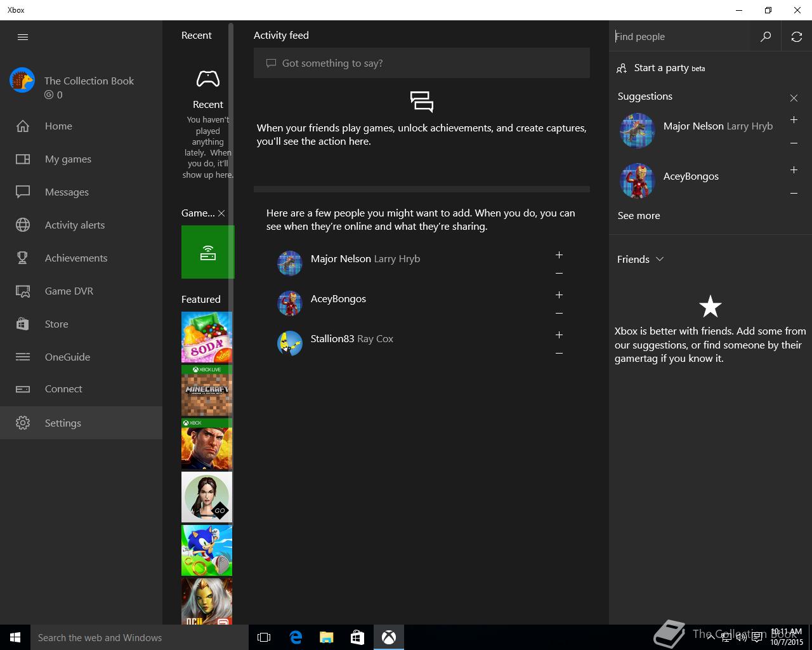Start a party beta

tap(661, 68)
